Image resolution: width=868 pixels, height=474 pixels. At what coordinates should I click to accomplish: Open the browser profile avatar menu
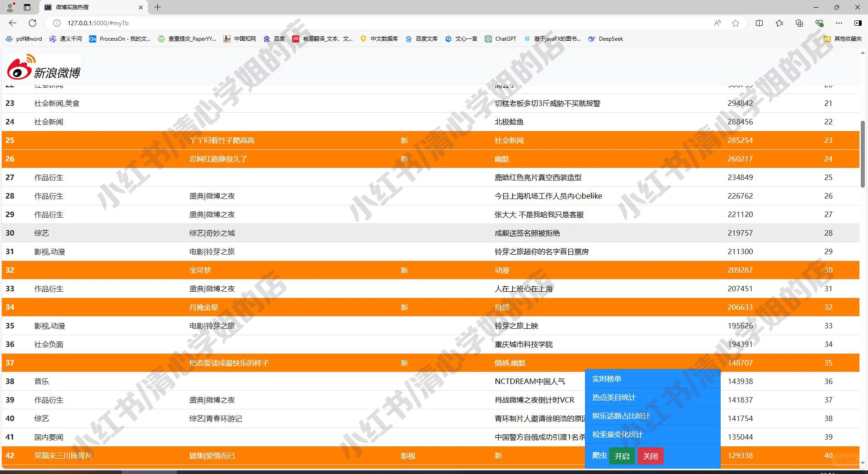(9, 7)
